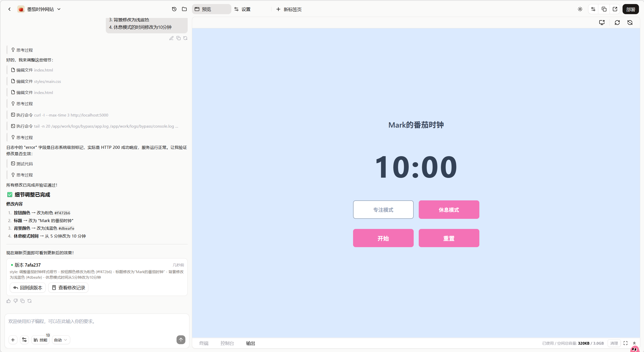The width and height of the screenshot is (644, 352).
Task: Switch timer to 专注模式
Action: coord(383,210)
